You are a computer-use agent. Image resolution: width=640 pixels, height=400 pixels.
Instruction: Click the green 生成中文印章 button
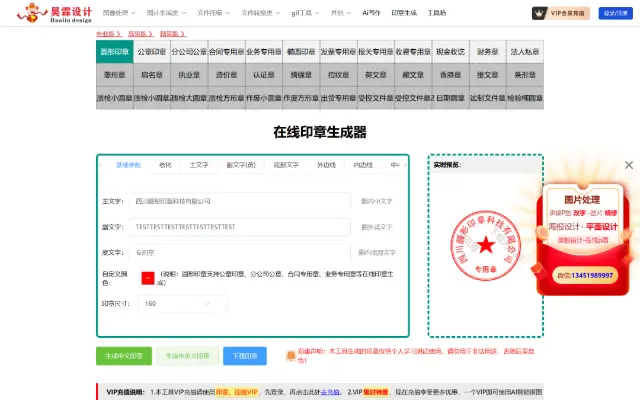124,356
